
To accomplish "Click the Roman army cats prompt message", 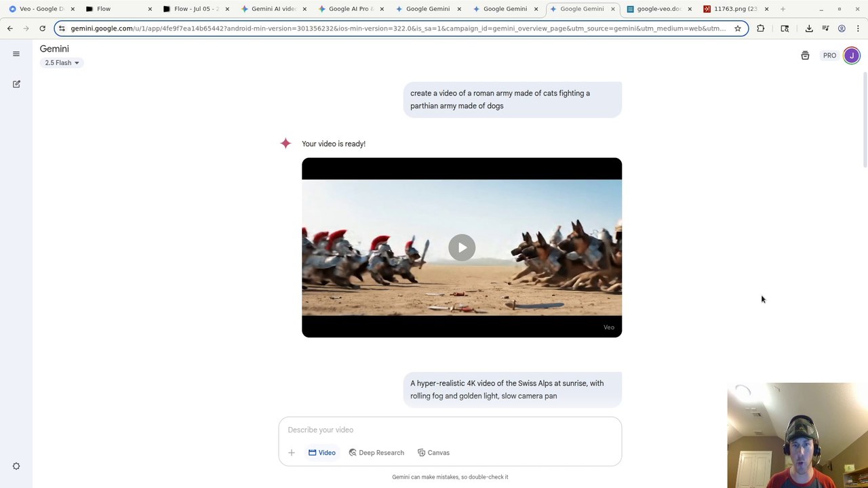I will (x=512, y=100).
